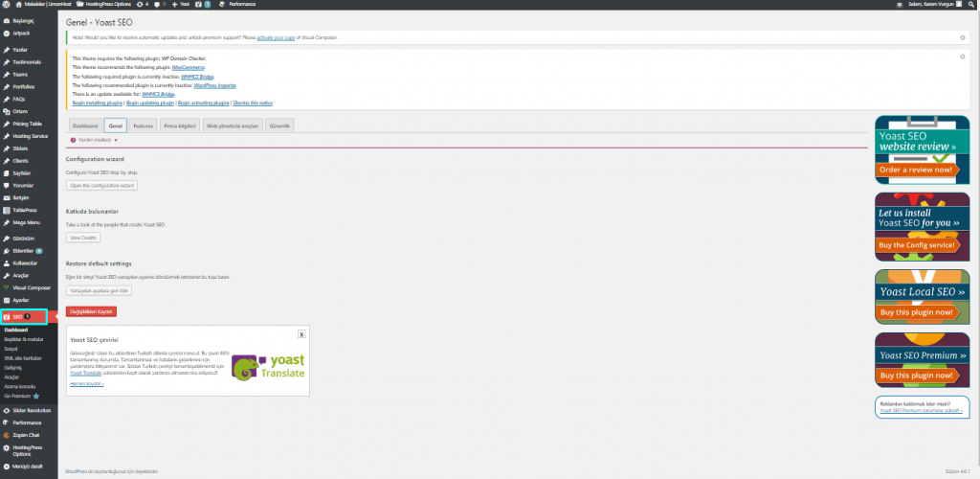Switch to Web yöneticisi araçları tab

[x=233, y=125]
